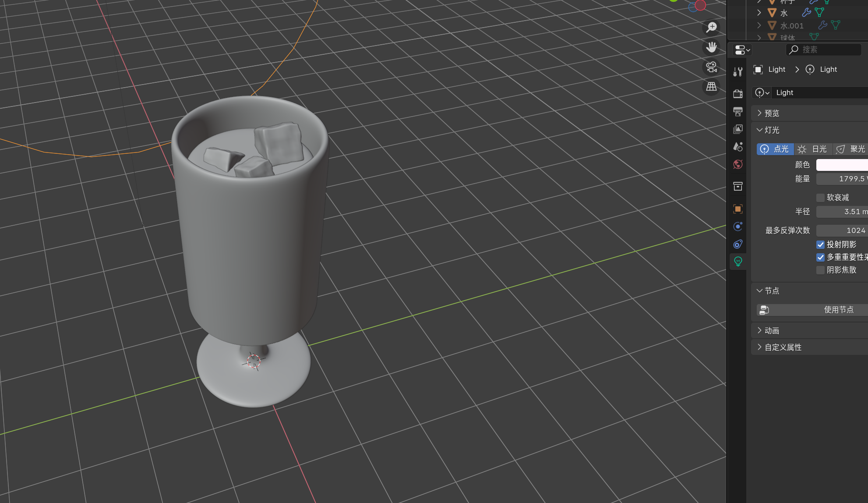Switch perspective/orthographic with the grid icon
The height and width of the screenshot is (503, 868).
click(712, 87)
